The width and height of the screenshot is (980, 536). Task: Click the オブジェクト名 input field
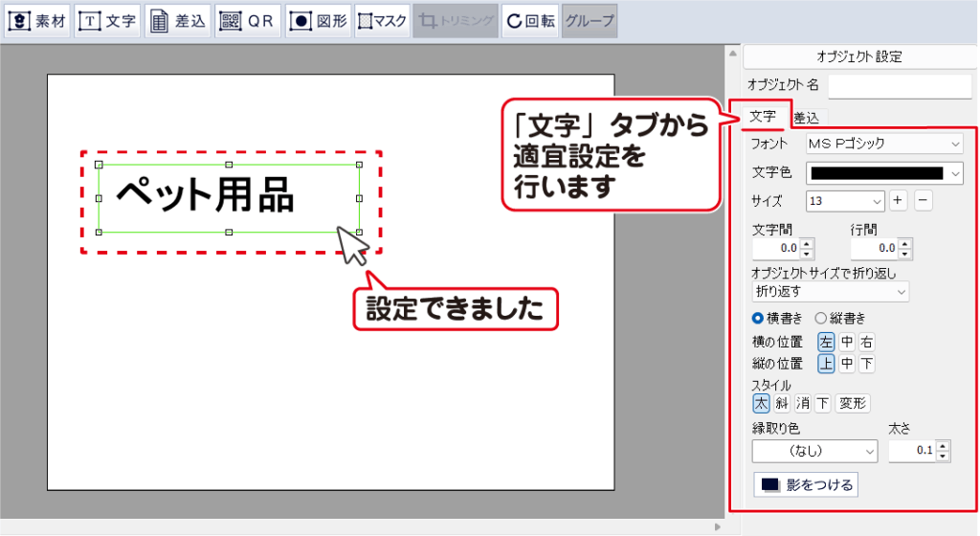point(899,85)
